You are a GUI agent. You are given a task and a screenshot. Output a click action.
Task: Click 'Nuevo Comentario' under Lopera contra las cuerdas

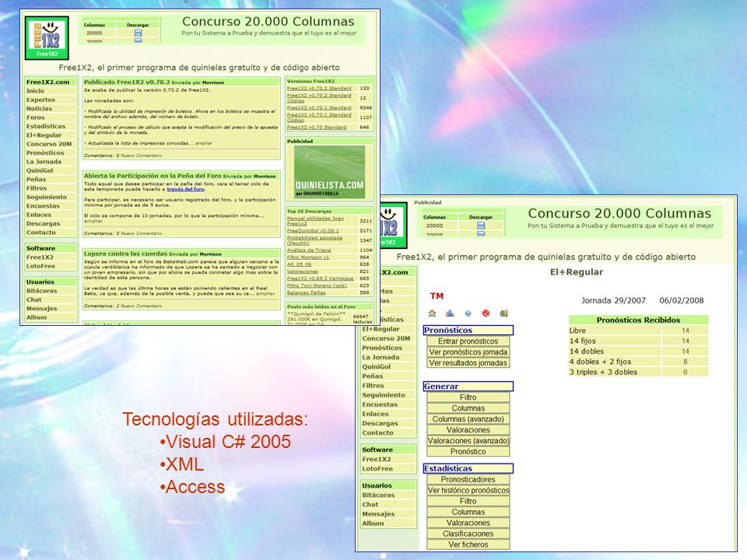coord(142,306)
